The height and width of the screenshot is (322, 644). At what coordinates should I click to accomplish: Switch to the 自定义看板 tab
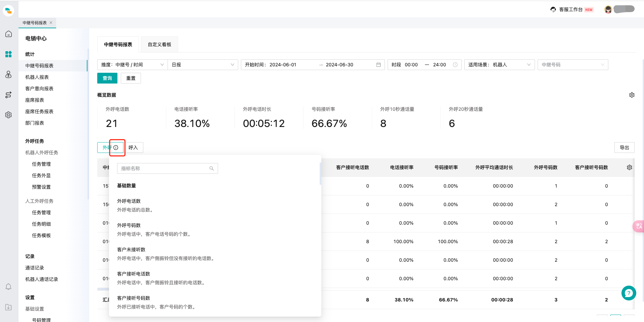click(x=159, y=44)
